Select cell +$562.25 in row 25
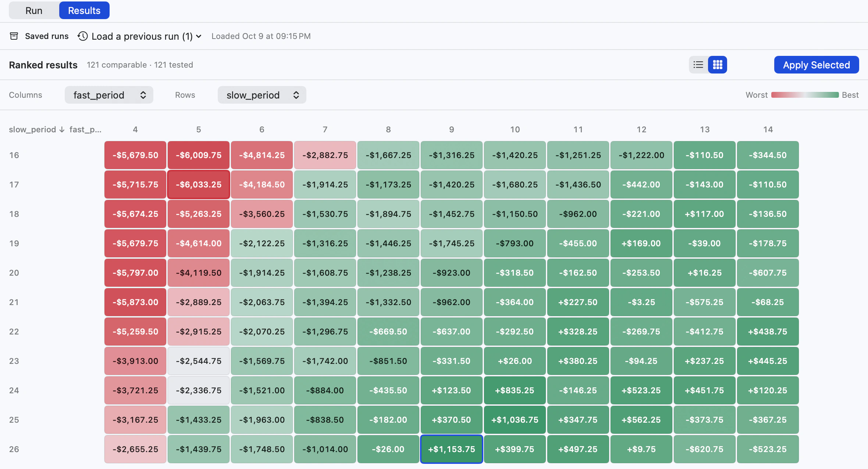The height and width of the screenshot is (469, 868). (641, 420)
